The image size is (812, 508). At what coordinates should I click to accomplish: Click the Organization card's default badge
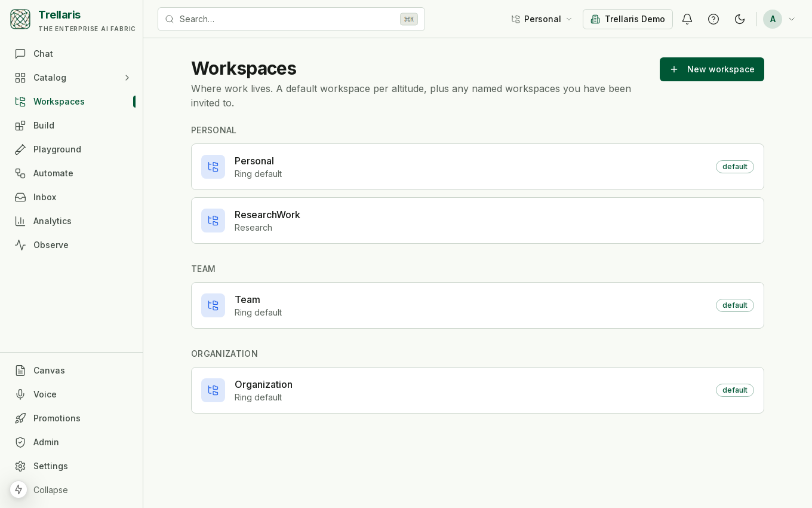tap(735, 390)
